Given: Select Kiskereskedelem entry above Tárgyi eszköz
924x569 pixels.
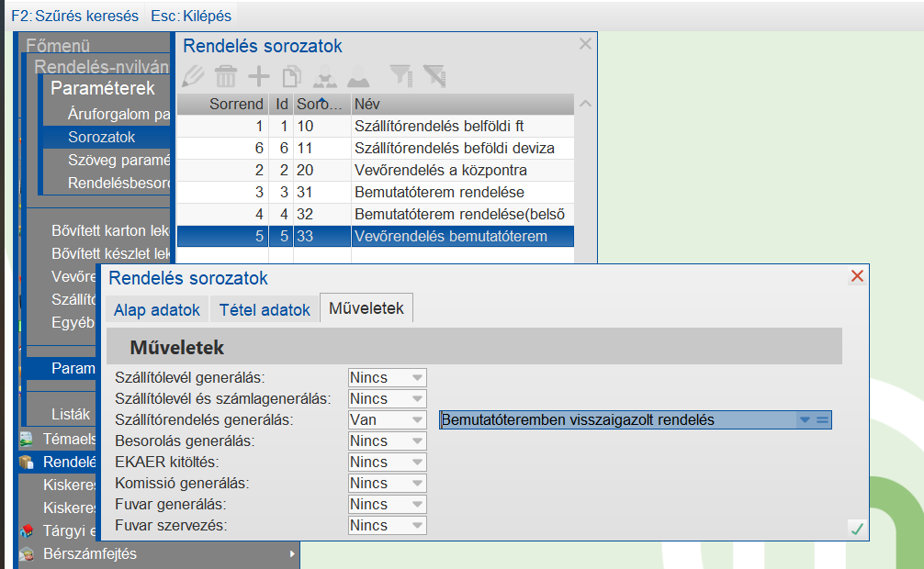Looking at the screenshot, I should [x=69, y=508].
